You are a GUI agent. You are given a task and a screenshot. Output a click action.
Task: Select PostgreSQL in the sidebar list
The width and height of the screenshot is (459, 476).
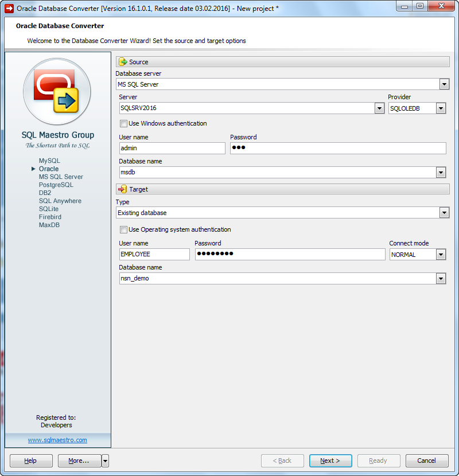click(x=56, y=185)
